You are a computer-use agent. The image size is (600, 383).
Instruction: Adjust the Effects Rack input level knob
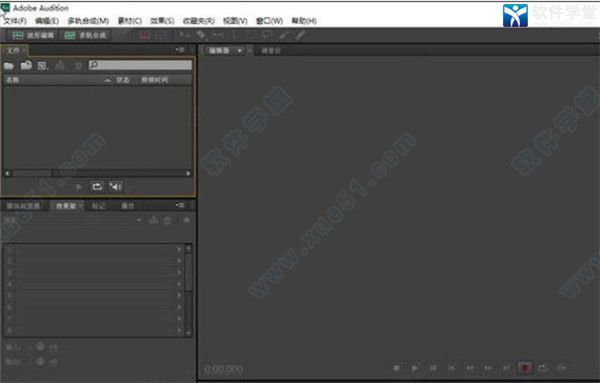point(40,347)
